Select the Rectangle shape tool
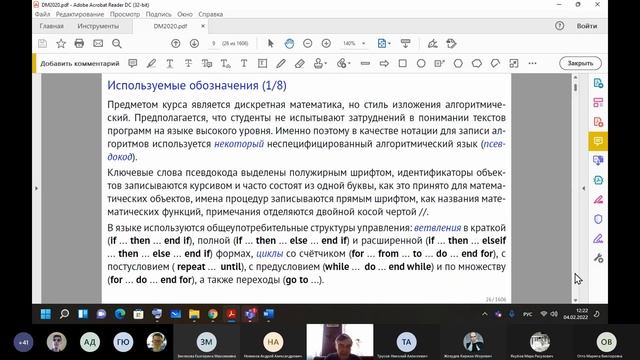 pyautogui.click(x=402, y=63)
